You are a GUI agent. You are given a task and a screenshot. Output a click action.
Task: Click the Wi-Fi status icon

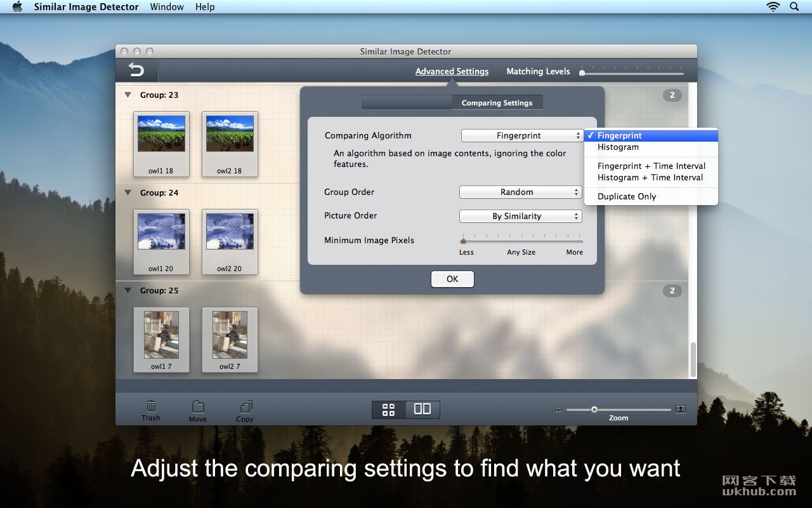coord(773,7)
